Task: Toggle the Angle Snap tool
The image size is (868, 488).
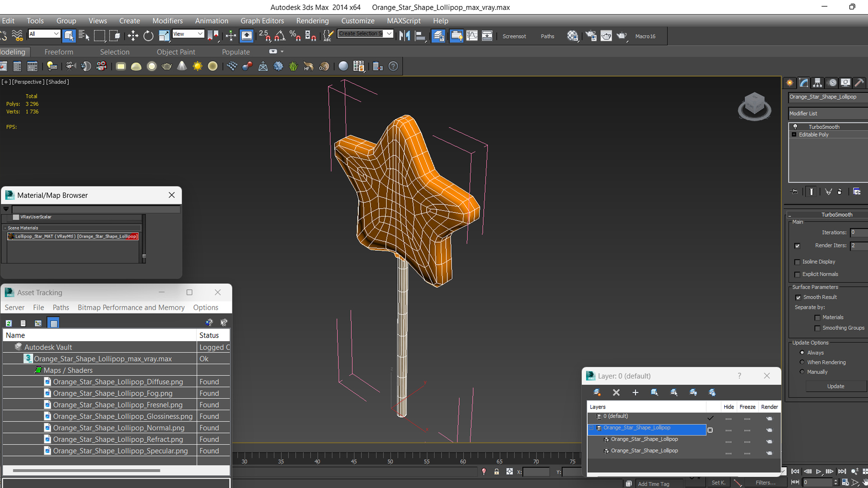Action: pyautogui.click(x=280, y=36)
